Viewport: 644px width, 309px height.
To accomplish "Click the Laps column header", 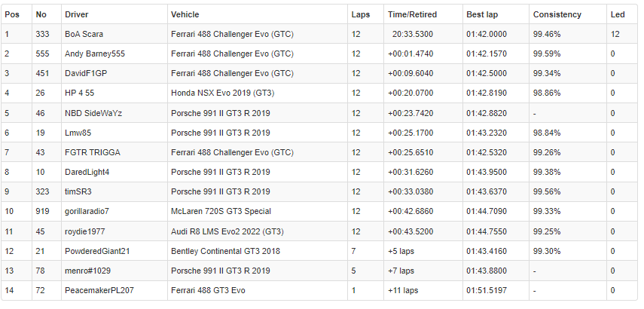I will tap(360, 14).
